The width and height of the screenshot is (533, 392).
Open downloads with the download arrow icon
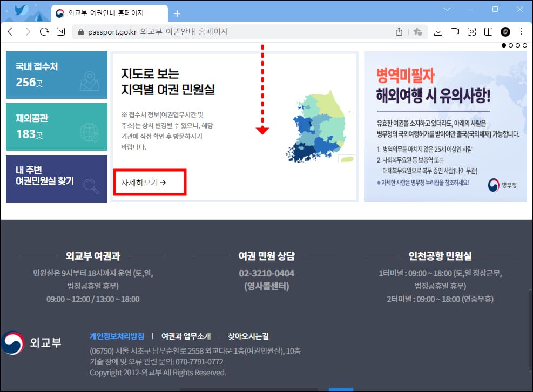click(x=438, y=31)
